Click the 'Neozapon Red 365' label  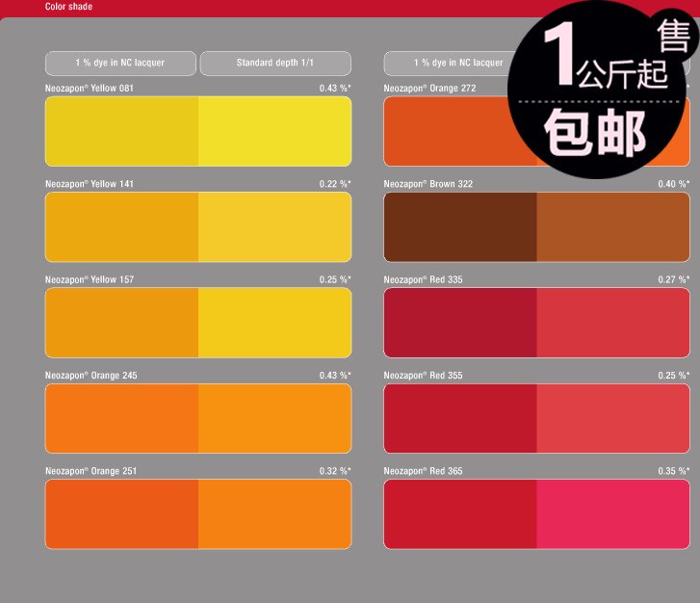[x=424, y=471]
